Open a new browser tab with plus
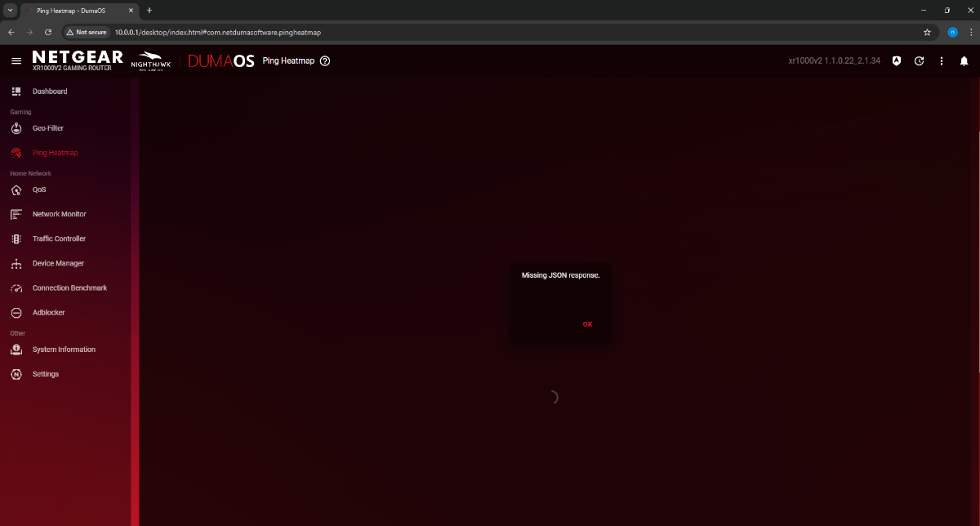980x526 pixels. pos(149,11)
